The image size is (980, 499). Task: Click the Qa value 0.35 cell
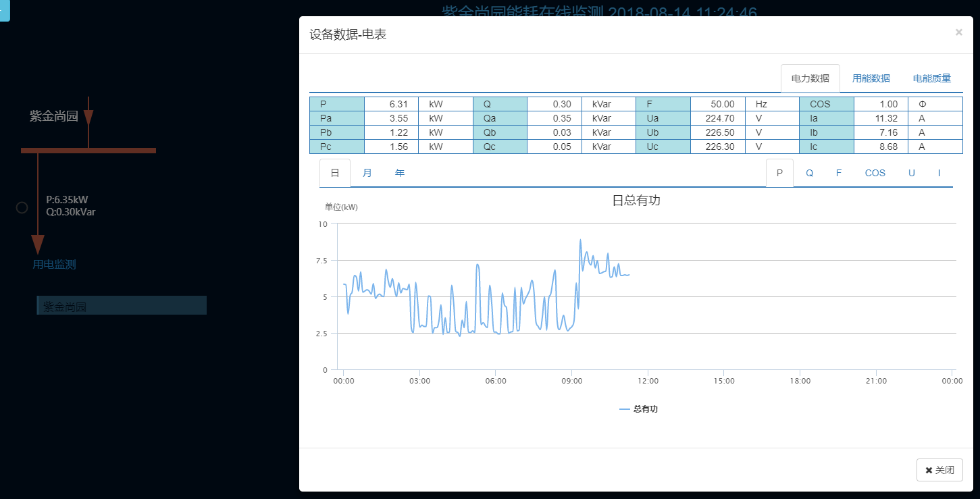coord(554,118)
